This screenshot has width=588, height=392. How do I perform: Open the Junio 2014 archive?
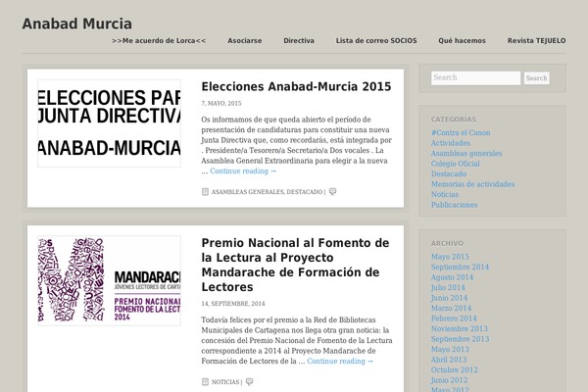[x=449, y=298]
